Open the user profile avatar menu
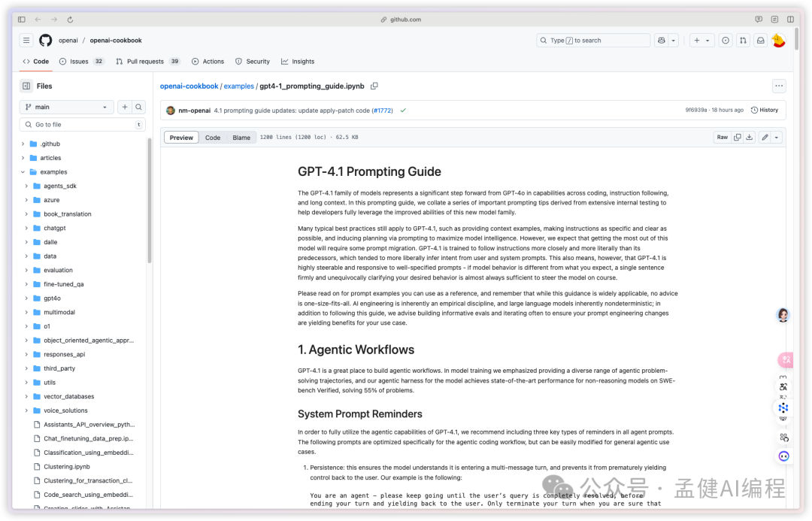Viewport: 812px width, 521px height. pyautogui.click(x=778, y=41)
